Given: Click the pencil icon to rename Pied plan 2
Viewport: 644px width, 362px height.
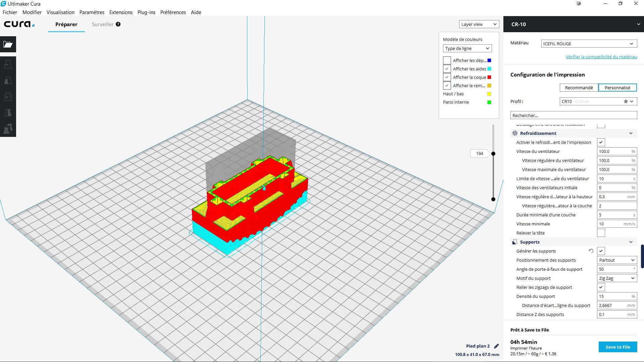Looking at the screenshot, I should 496,346.
